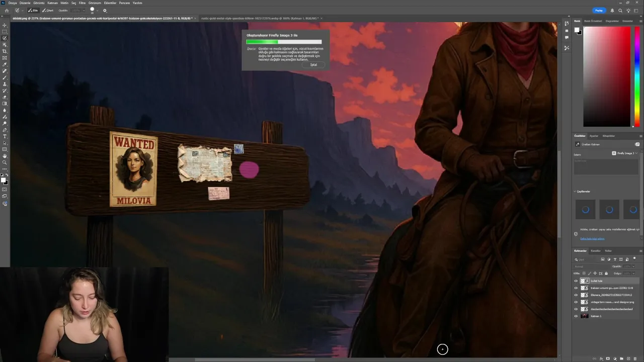Open Firefly Image 3 model dropdown

[x=625, y=153]
